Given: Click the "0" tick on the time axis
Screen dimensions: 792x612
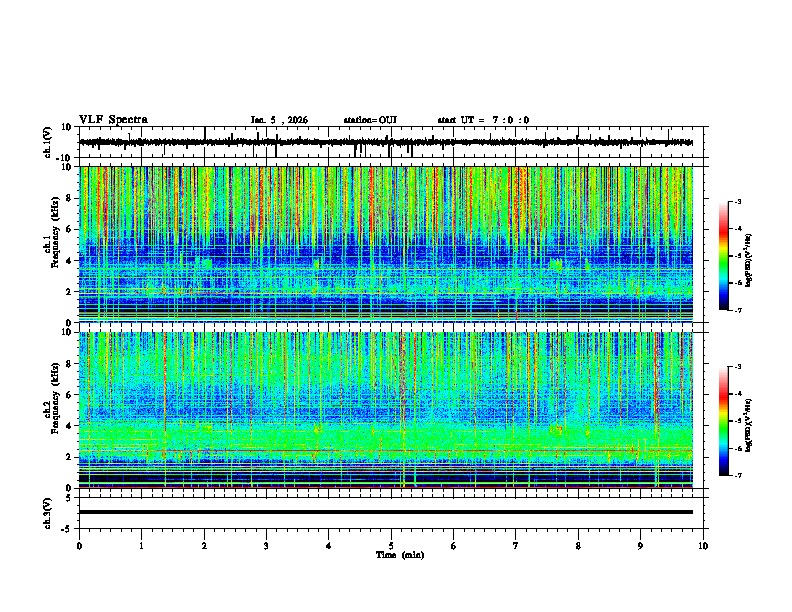Looking at the screenshot, I should [x=79, y=546].
